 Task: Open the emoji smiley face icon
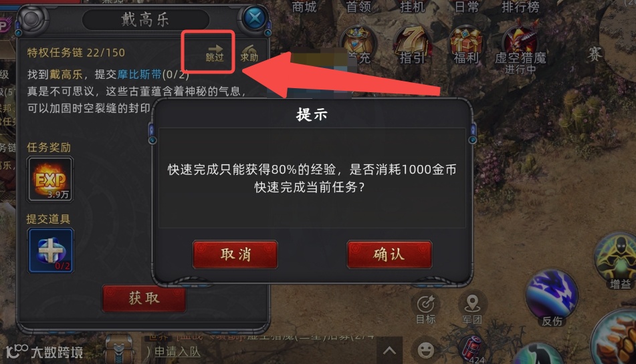coord(425,350)
